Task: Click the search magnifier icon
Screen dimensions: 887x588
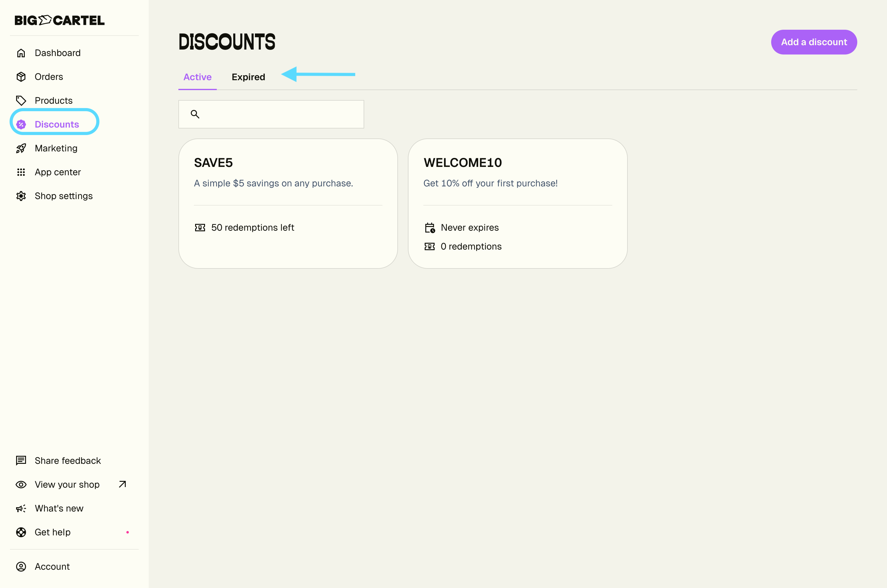Action: (195, 114)
